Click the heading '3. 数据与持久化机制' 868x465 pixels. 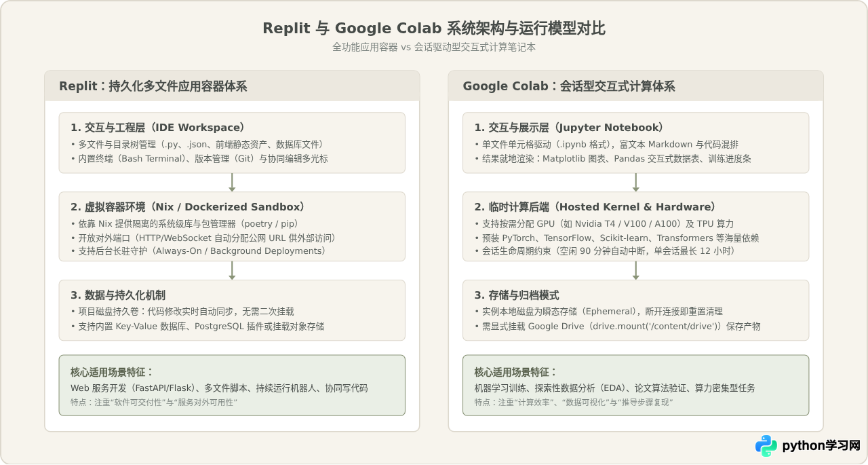coord(118,295)
